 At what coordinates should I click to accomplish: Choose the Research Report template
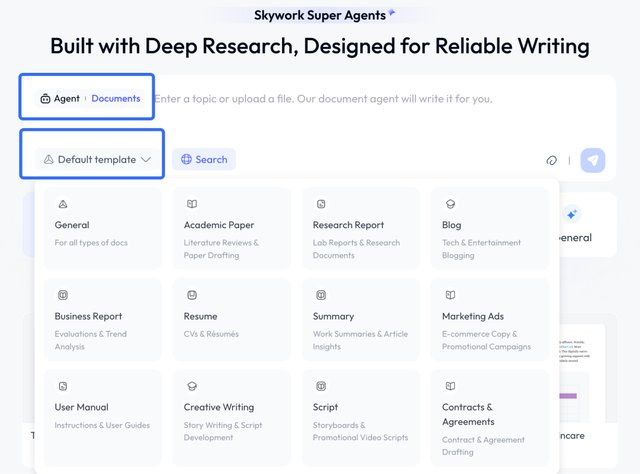(361, 228)
